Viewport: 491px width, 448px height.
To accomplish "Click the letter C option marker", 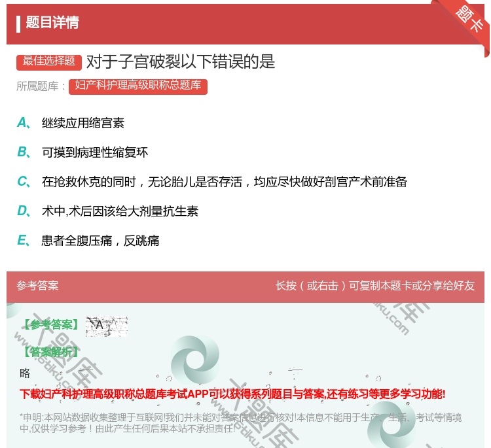I will (x=24, y=182).
